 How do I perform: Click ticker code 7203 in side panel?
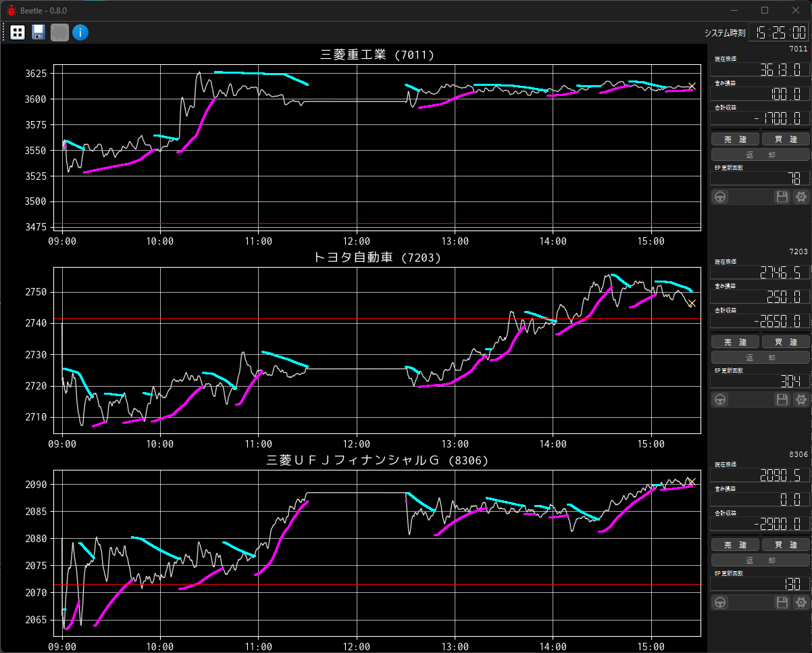798,251
